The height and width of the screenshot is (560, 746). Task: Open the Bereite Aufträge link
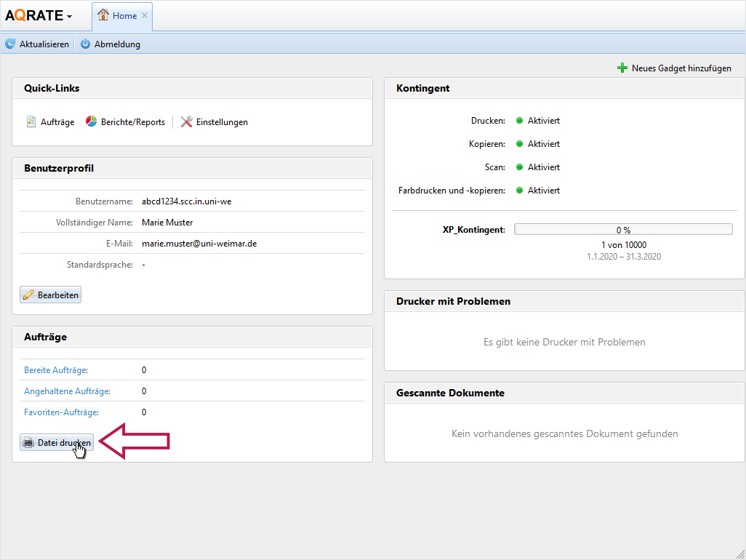click(56, 370)
